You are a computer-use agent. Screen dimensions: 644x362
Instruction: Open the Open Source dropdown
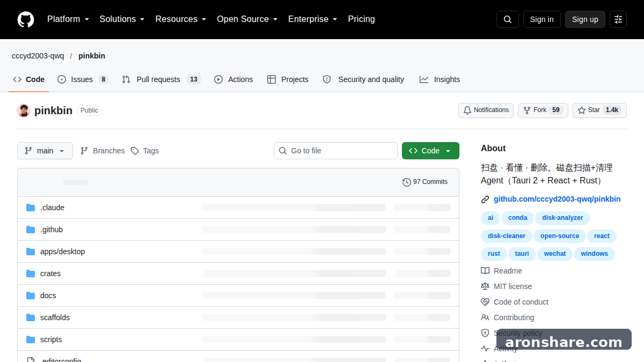tap(247, 19)
